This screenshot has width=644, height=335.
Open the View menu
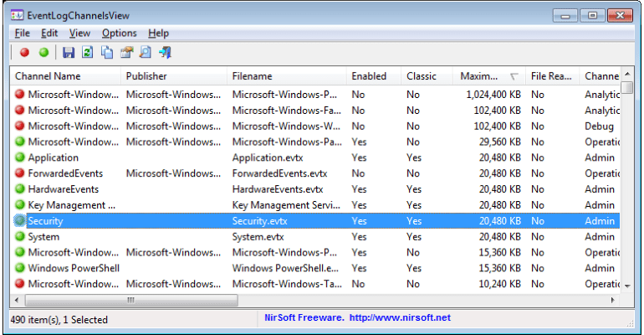pyautogui.click(x=79, y=33)
